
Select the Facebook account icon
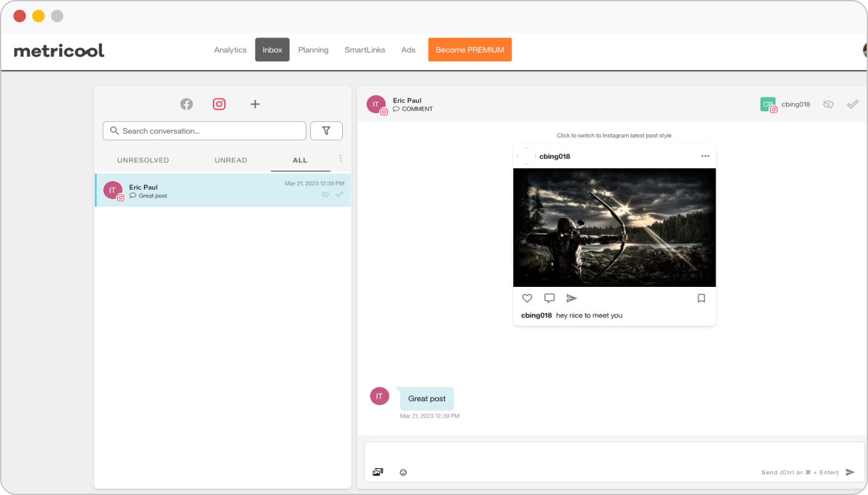pos(186,104)
